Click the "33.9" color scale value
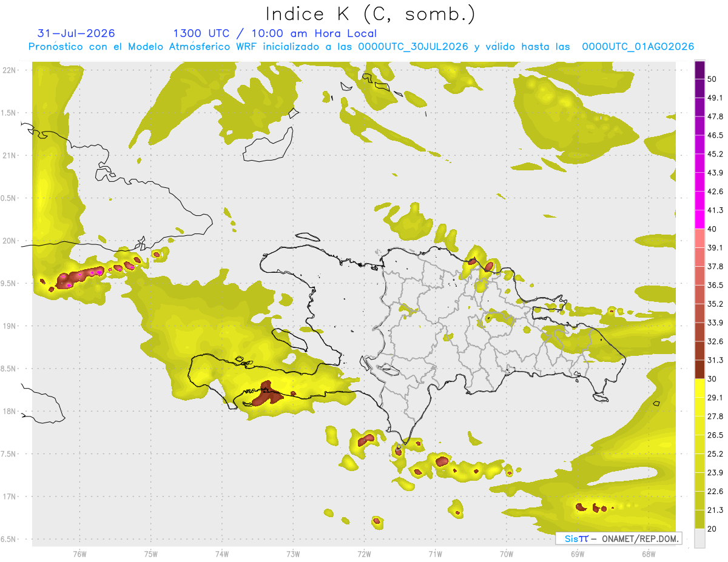 pyautogui.click(x=715, y=323)
